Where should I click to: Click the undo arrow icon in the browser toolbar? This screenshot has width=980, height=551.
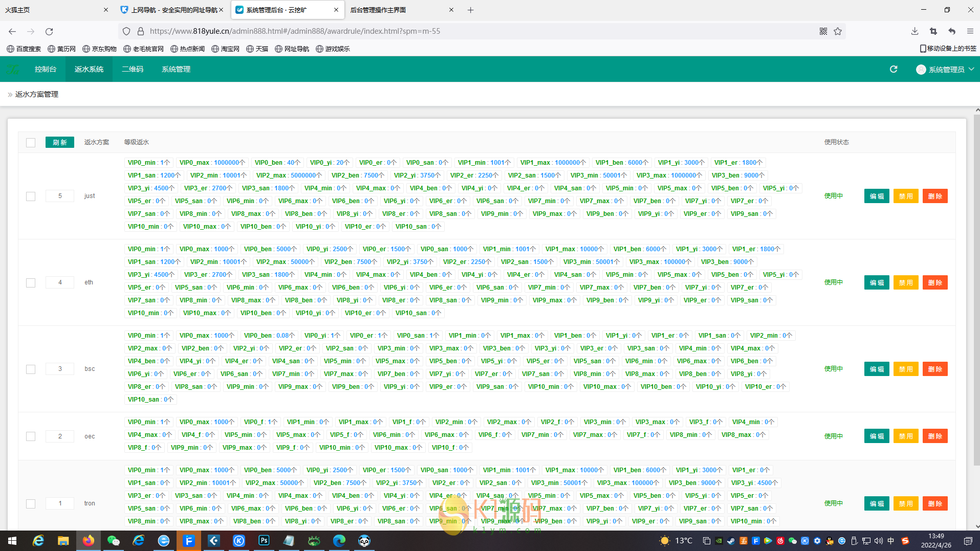pos(952,31)
